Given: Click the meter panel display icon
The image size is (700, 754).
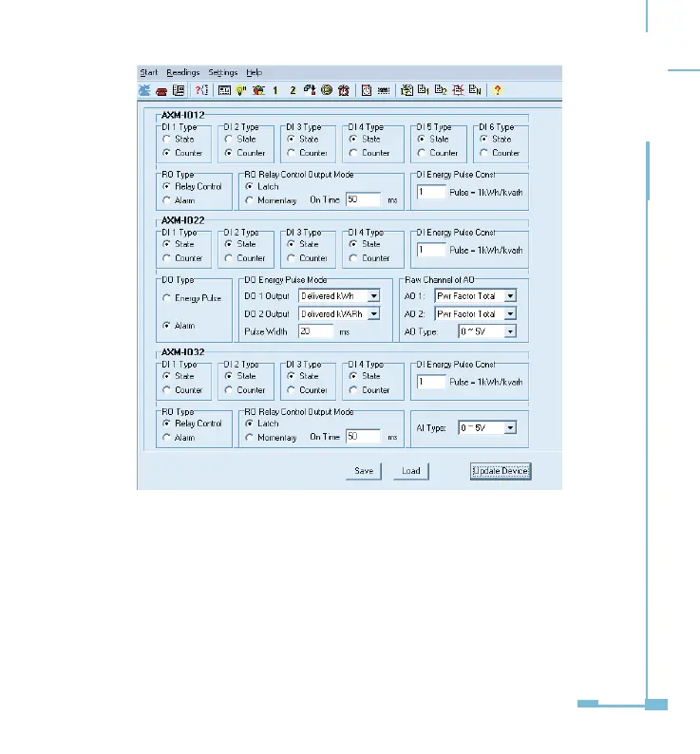Looking at the screenshot, I should tap(224, 90).
